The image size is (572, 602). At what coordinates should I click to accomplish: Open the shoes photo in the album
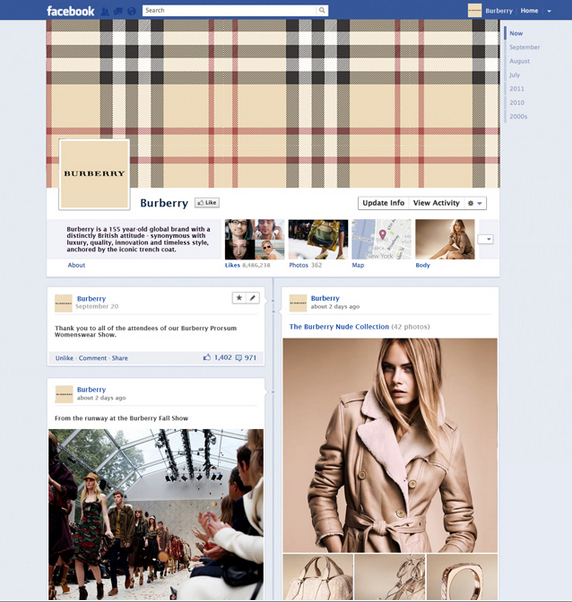tap(390, 577)
